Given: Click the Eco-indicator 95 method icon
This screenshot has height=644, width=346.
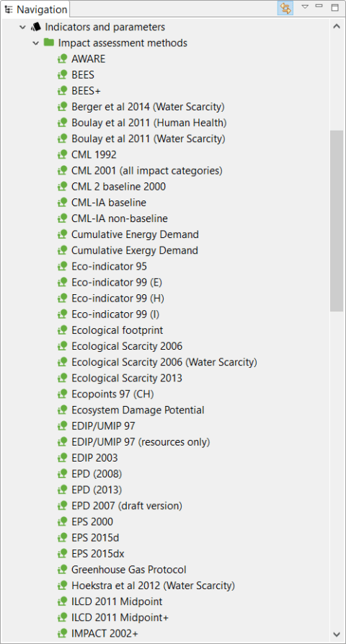Looking at the screenshot, I should point(62,267).
